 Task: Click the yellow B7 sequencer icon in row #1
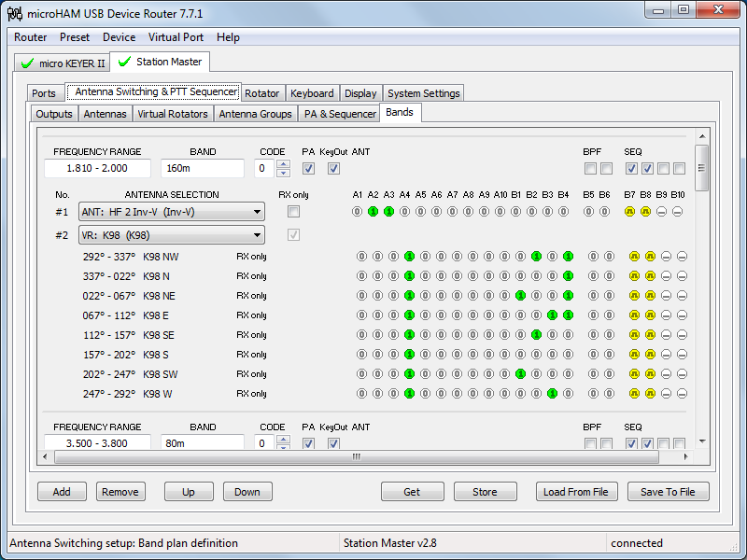pyautogui.click(x=630, y=212)
